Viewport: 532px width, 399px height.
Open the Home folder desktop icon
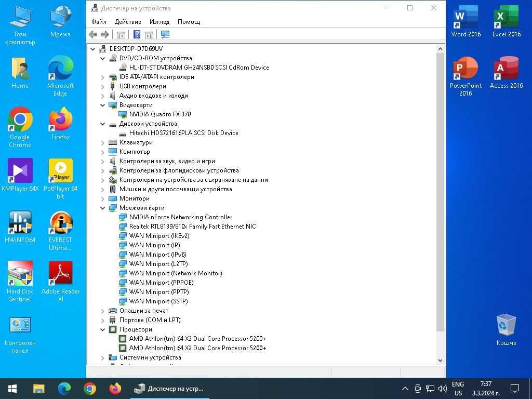coord(20,73)
